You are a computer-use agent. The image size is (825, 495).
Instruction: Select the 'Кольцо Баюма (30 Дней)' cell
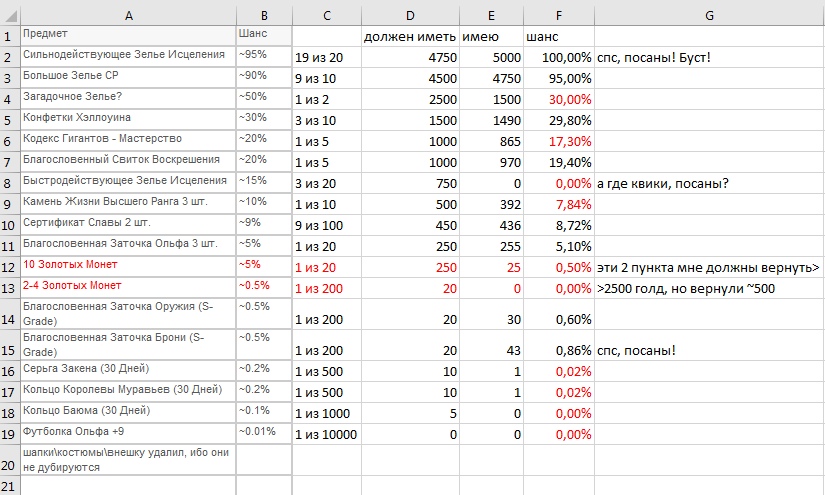tap(127, 410)
